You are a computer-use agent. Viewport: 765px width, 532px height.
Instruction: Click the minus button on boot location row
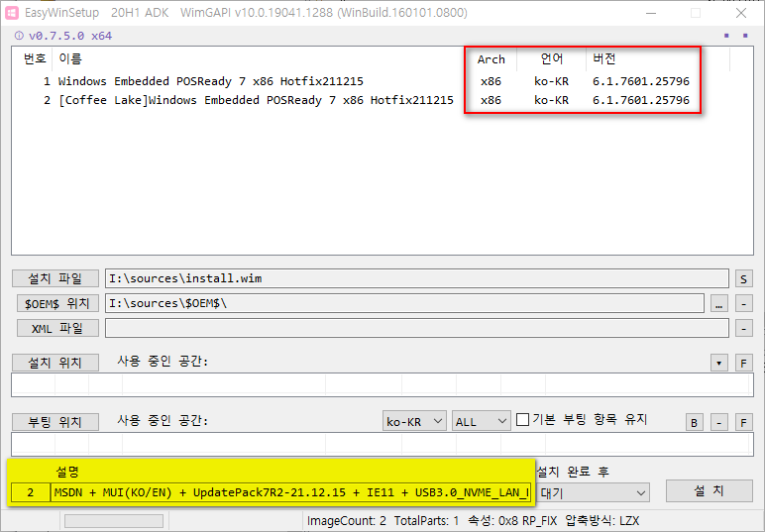coord(718,422)
